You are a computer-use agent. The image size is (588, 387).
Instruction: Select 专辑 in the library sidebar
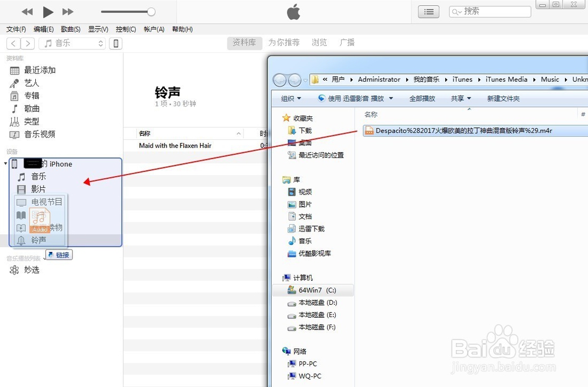32,96
